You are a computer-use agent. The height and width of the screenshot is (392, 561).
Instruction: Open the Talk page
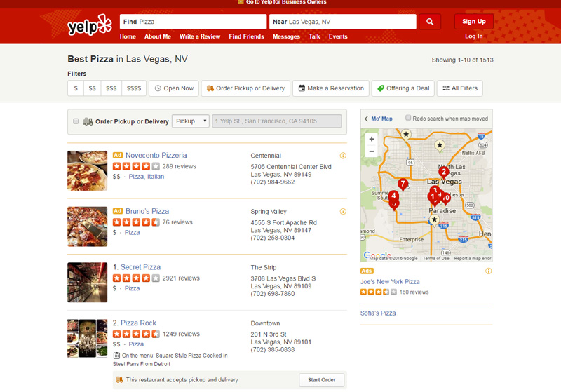pyautogui.click(x=314, y=36)
